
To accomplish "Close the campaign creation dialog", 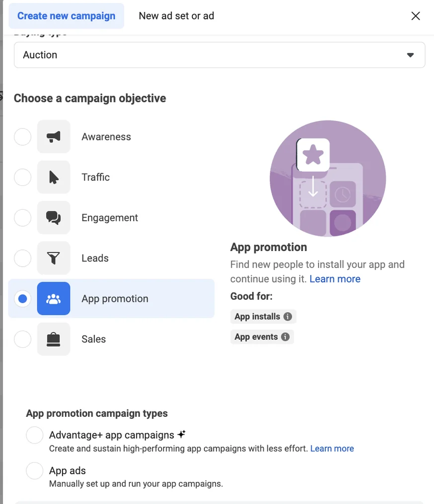I will (x=416, y=16).
